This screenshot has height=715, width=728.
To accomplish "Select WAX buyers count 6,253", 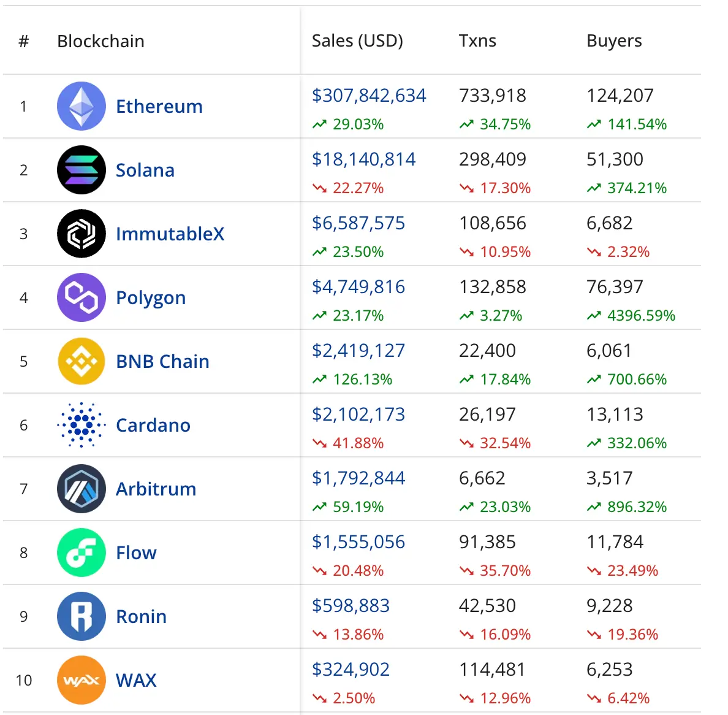I will click(610, 669).
